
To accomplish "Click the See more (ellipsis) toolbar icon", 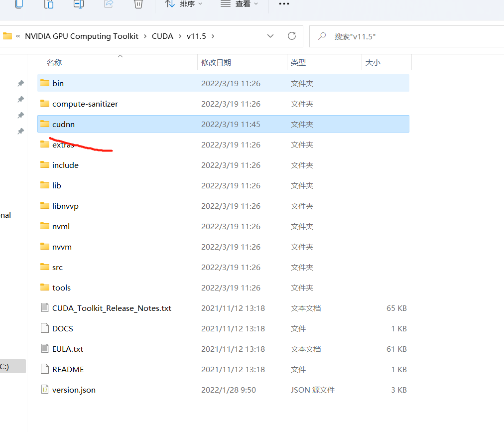I will (284, 5).
